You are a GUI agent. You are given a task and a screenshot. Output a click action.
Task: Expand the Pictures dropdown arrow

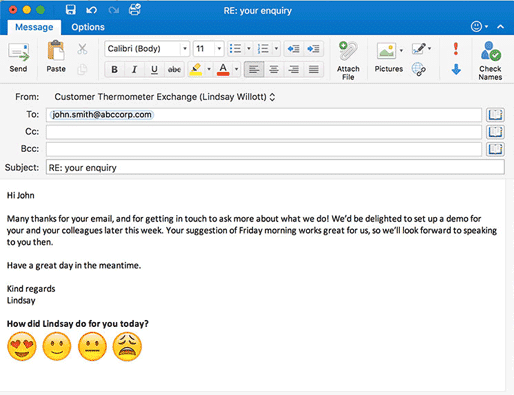[x=401, y=50]
